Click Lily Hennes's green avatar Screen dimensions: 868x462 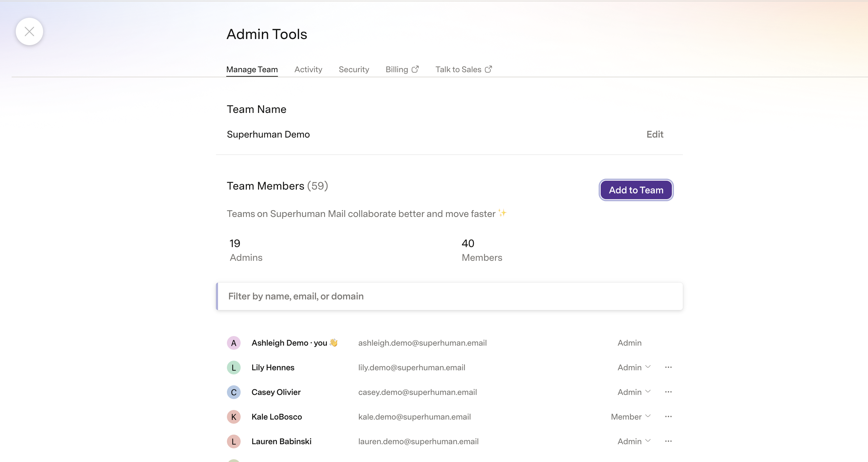pyautogui.click(x=234, y=368)
